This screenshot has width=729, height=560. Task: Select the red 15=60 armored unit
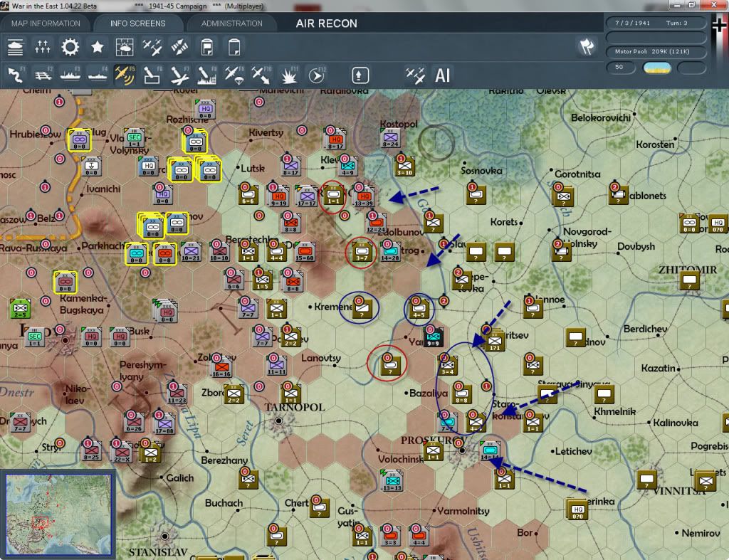click(x=305, y=251)
